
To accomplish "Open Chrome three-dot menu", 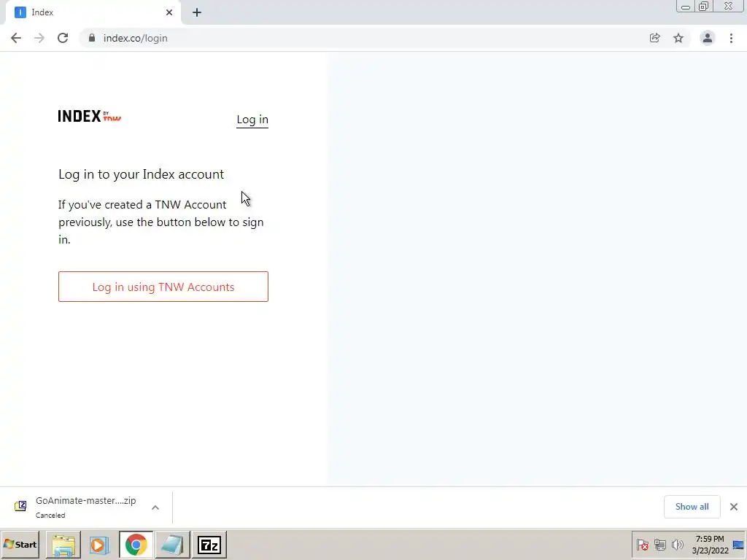I will click(x=731, y=38).
